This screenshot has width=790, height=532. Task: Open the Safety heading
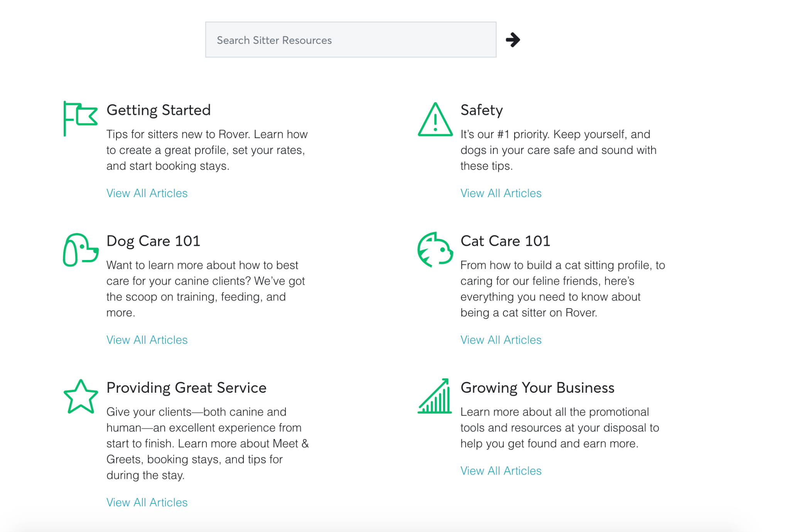[x=481, y=110]
